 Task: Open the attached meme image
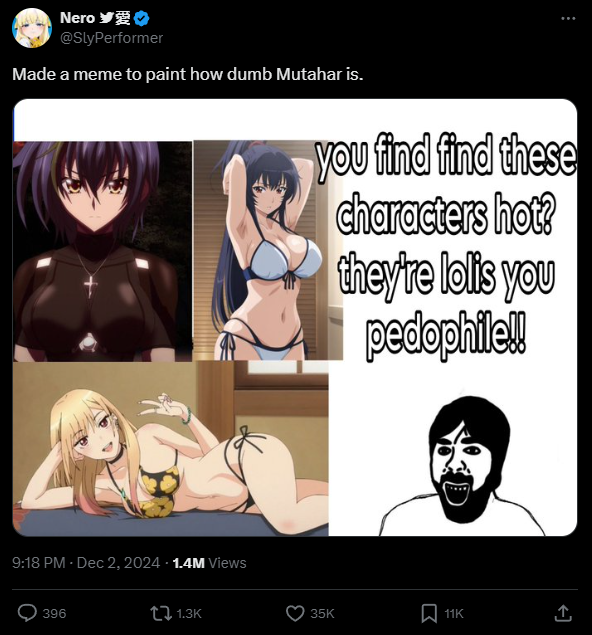point(295,318)
